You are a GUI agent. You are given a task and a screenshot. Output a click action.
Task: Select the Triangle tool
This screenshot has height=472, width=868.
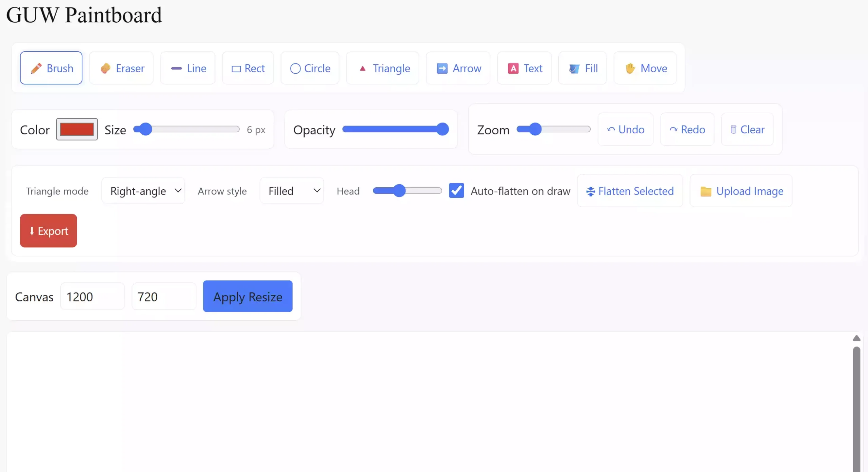[x=382, y=68]
